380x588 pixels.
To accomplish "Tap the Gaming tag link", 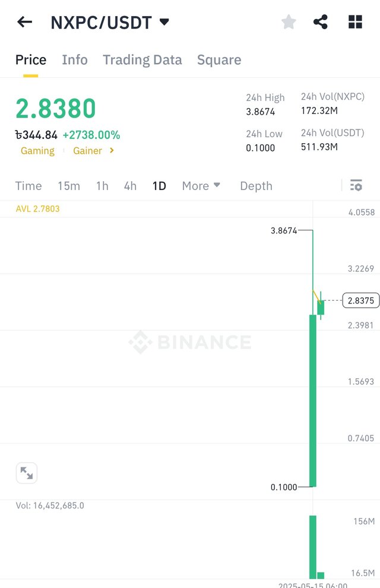I will click(37, 151).
